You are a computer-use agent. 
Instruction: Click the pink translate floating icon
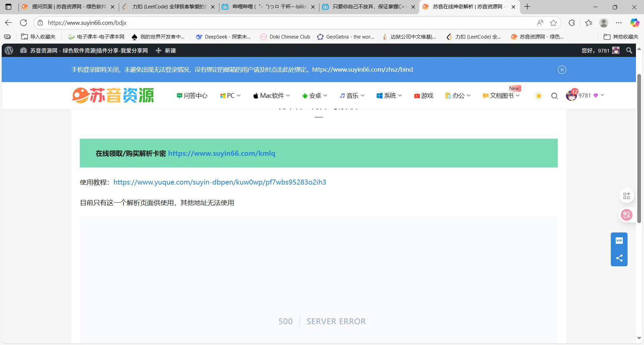[626, 215]
